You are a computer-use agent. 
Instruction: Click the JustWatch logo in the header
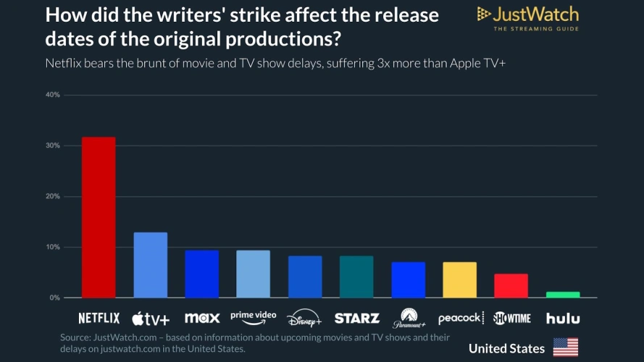pos(527,18)
